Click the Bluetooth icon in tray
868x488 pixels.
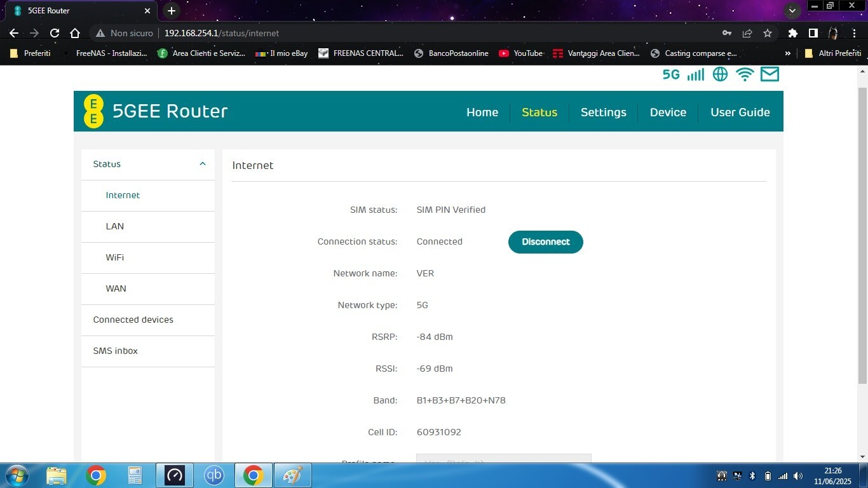(x=752, y=476)
